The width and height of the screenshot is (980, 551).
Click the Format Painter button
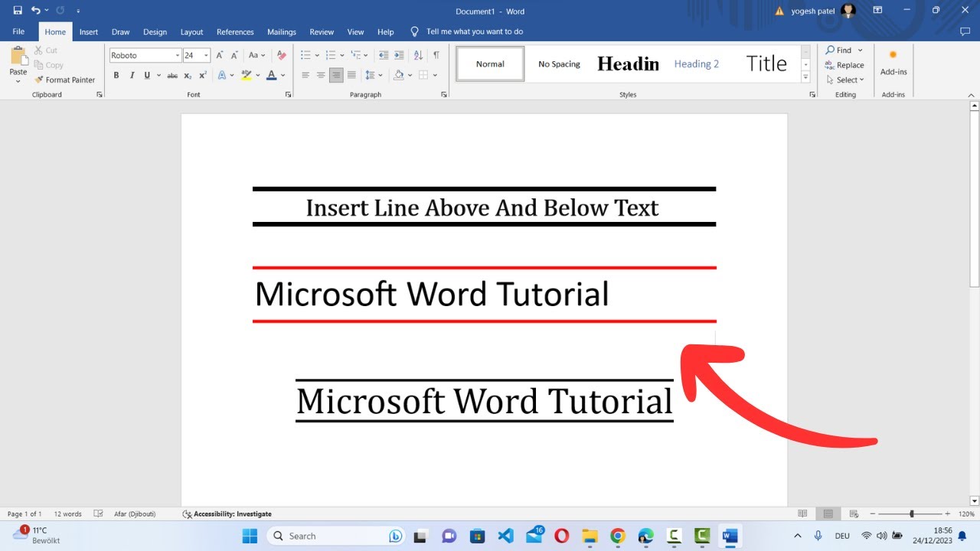[65, 80]
